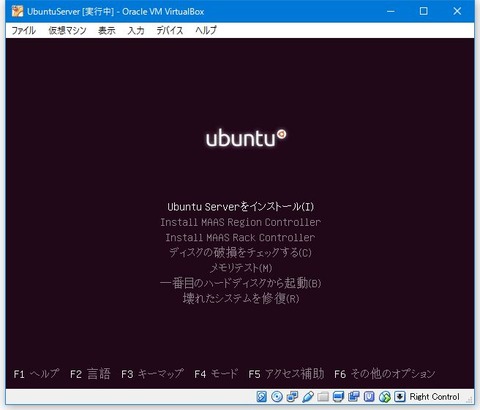Viewport: 480px width, 410px height.
Task: Open the ヘルプ menu
Action: pyautogui.click(x=206, y=31)
